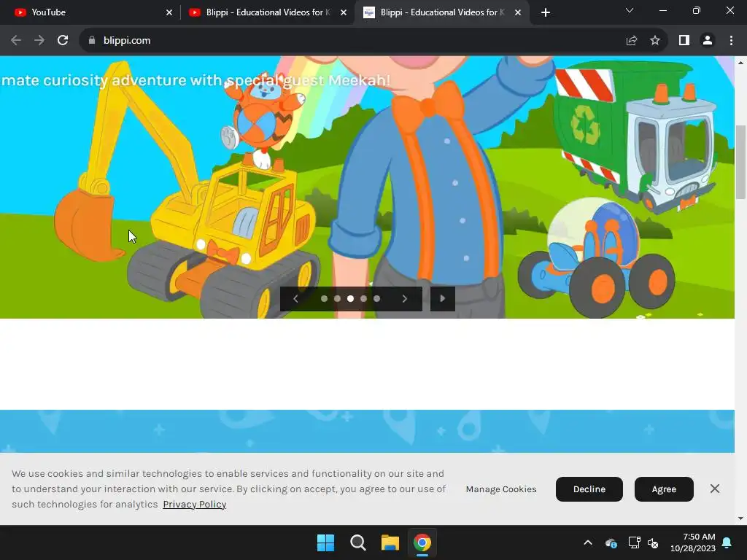
Task: Go back using browser back arrow
Action: pos(16,41)
